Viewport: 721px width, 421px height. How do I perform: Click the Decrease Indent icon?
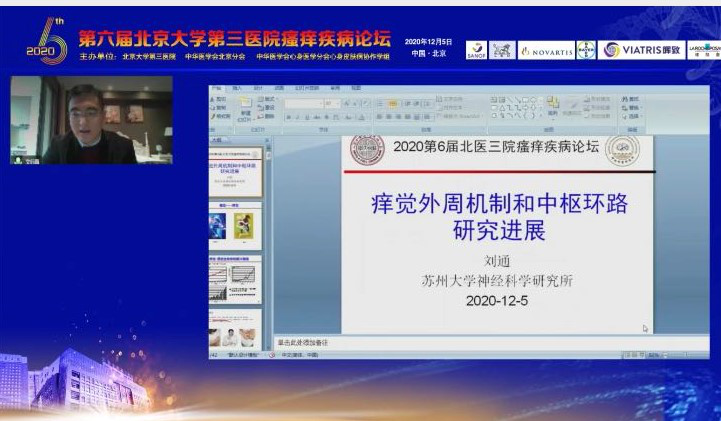pos(407,104)
